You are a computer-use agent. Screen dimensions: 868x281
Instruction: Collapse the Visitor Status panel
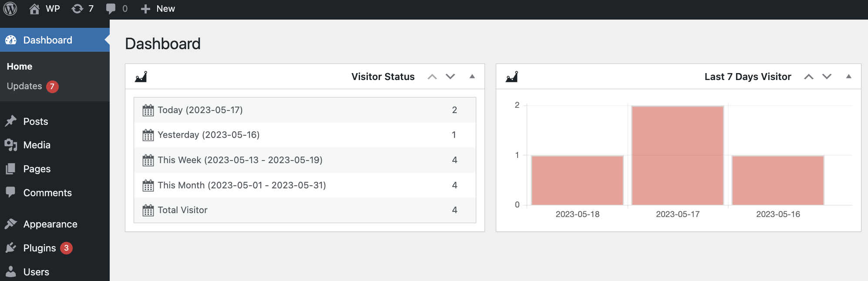tap(472, 77)
